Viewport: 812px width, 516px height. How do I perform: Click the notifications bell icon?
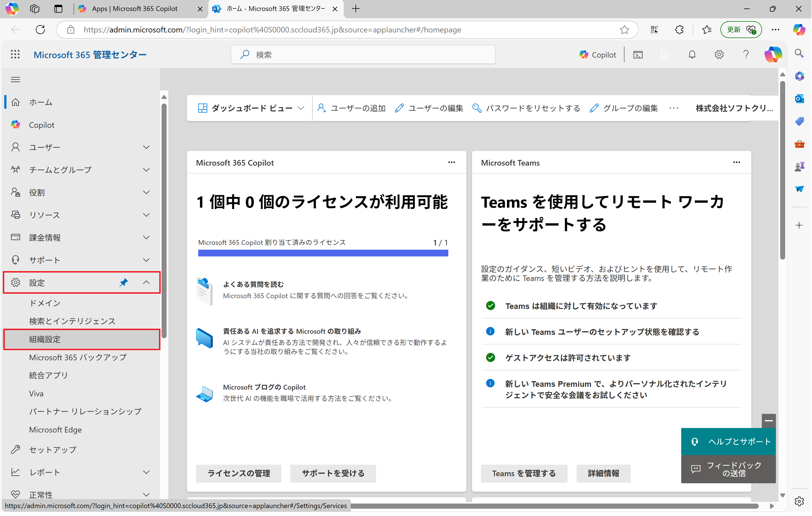[x=692, y=55]
